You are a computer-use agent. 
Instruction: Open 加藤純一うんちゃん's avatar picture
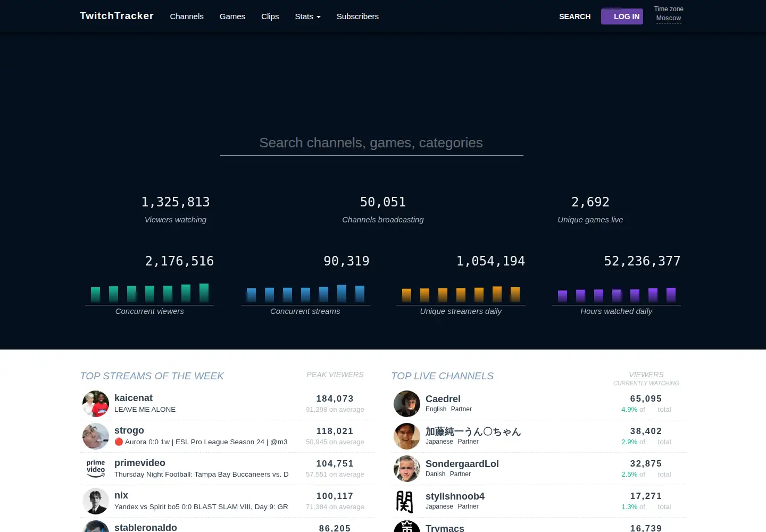407,436
